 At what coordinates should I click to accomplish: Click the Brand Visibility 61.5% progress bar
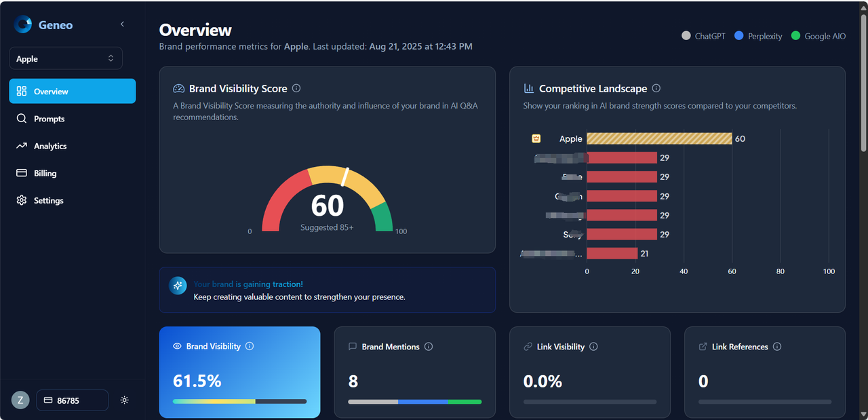(x=239, y=401)
